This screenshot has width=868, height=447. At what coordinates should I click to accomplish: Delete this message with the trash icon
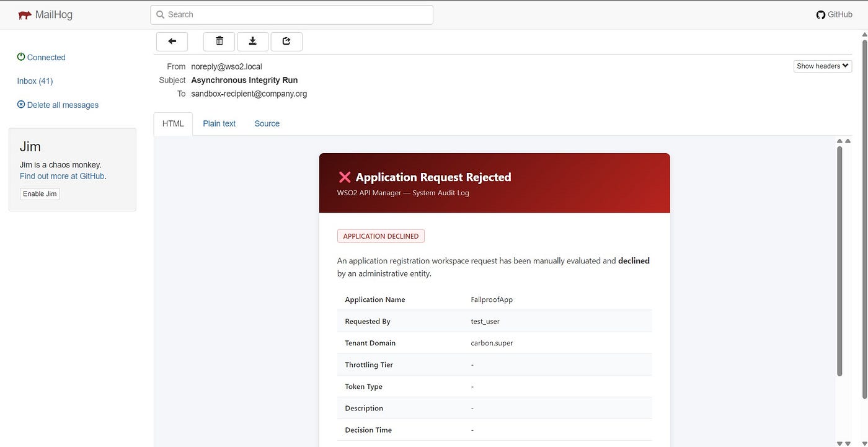[x=219, y=42]
